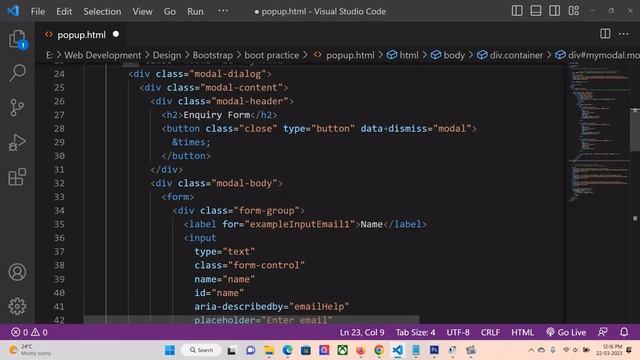
Task: Open the Source Control view
Action: point(17,108)
